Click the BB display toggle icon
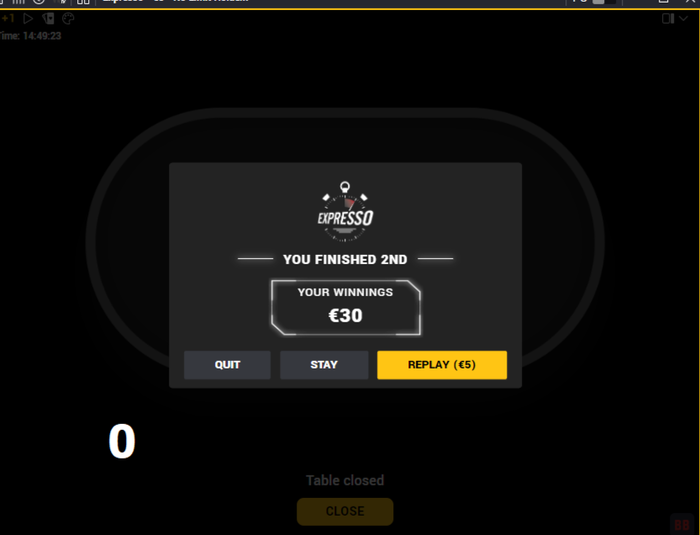700x535 pixels. [x=682, y=524]
